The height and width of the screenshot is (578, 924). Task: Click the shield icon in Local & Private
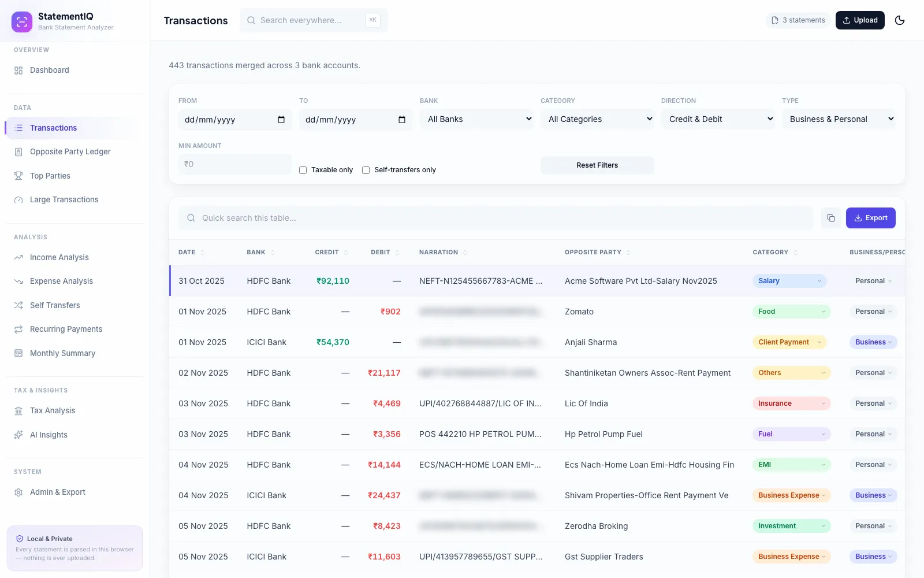coord(20,539)
